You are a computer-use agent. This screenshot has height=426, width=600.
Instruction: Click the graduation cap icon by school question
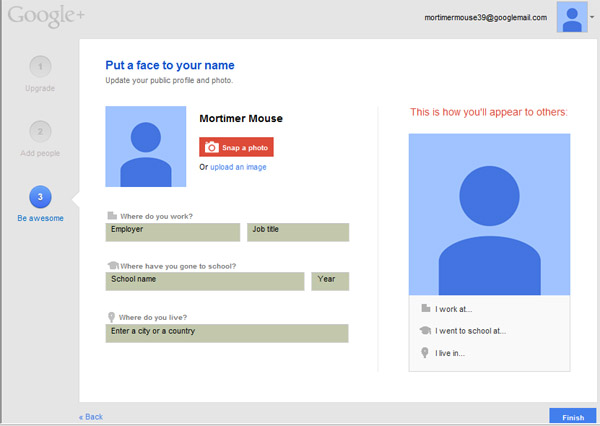113,265
